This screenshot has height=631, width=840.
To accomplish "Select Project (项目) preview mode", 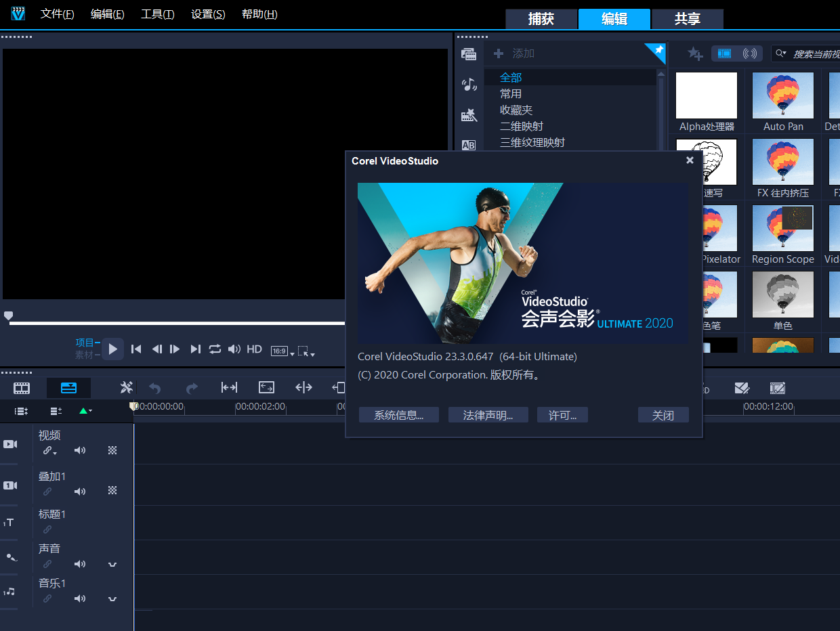I will click(x=85, y=343).
